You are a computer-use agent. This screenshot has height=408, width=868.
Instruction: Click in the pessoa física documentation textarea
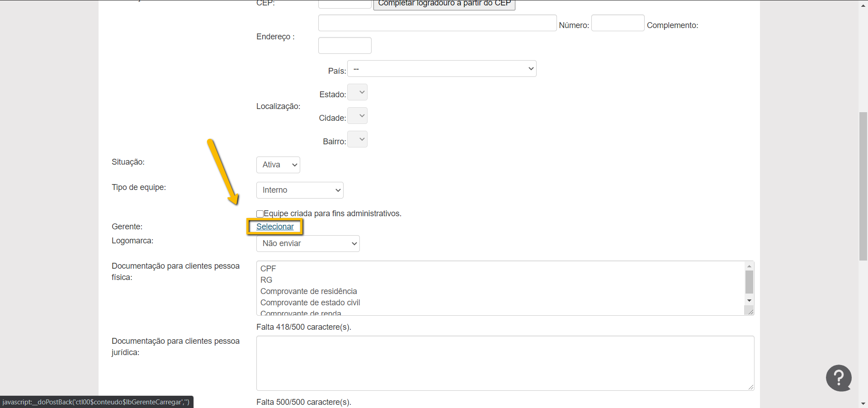click(500, 288)
